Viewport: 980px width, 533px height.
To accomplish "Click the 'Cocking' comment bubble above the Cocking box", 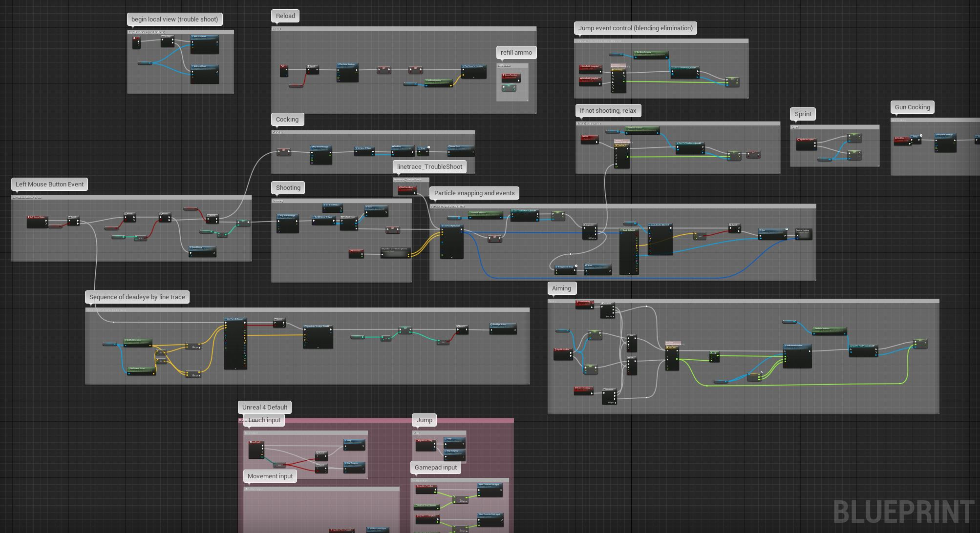I will [x=287, y=119].
